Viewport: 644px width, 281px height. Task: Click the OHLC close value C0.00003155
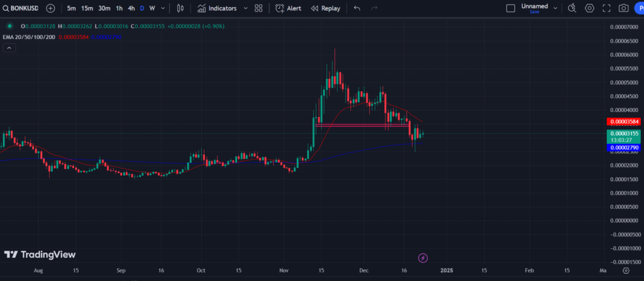coord(147,26)
